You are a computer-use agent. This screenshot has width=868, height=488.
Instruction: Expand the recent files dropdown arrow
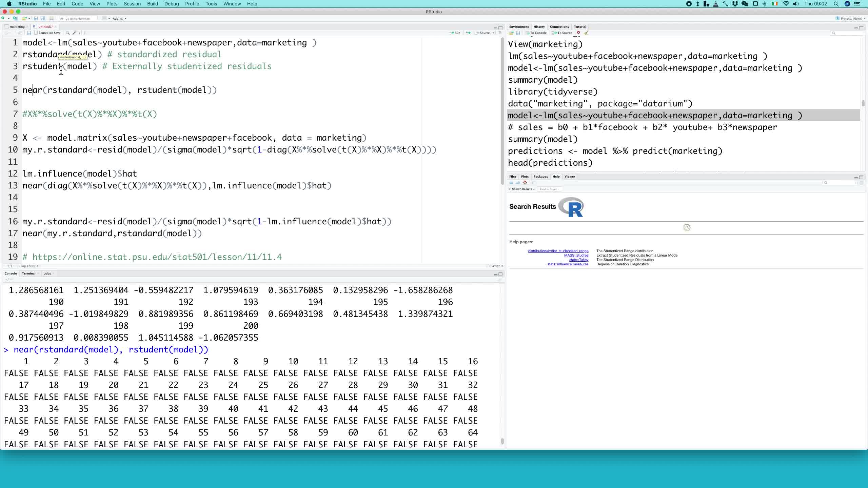click(29, 18)
